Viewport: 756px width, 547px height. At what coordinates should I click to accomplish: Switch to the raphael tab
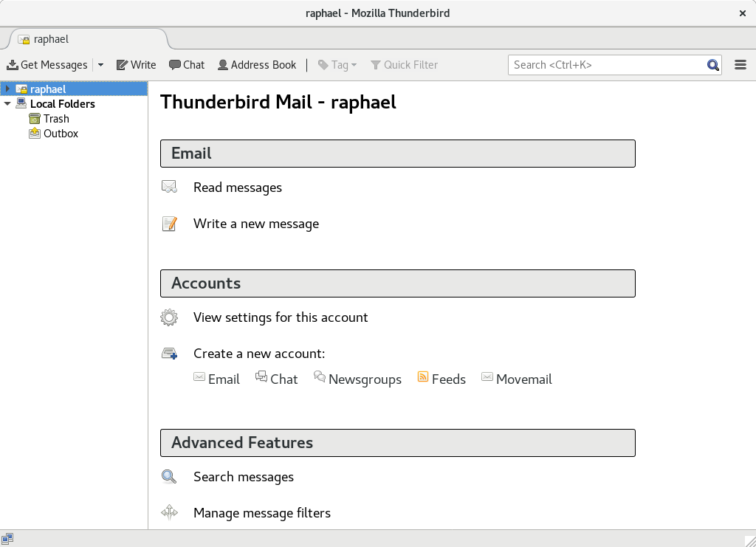click(x=88, y=39)
